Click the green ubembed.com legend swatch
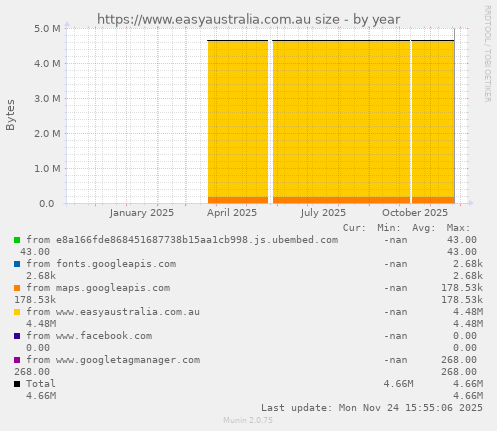This screenshot has height=431, width=497. 17,240
